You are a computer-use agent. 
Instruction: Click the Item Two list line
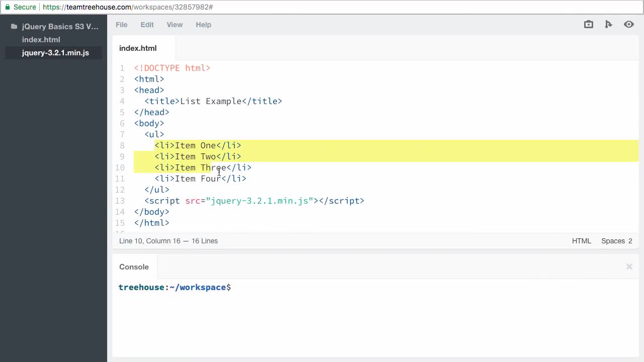point(198,156)
